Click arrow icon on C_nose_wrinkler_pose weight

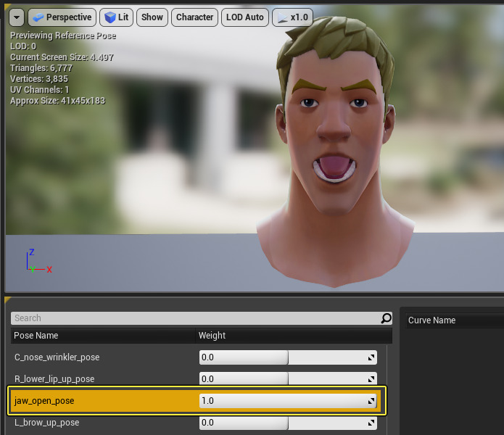pyautogui.click(x=371, y=358)
